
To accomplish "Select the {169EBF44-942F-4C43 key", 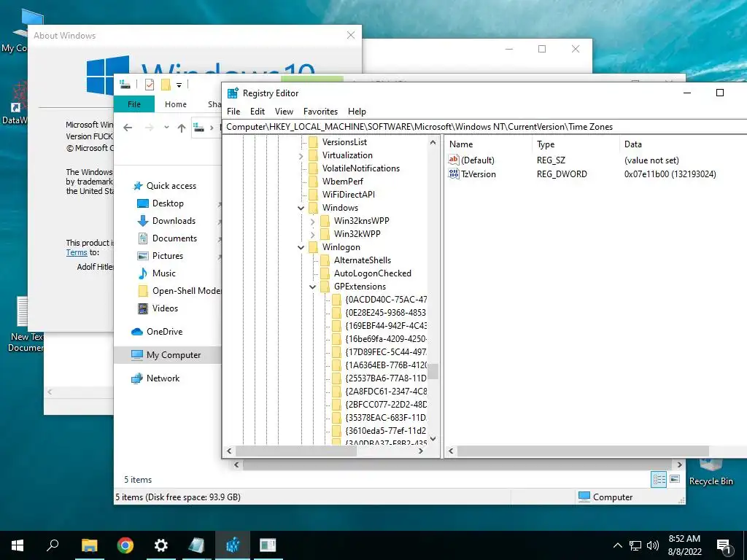I will coord(386,326).
